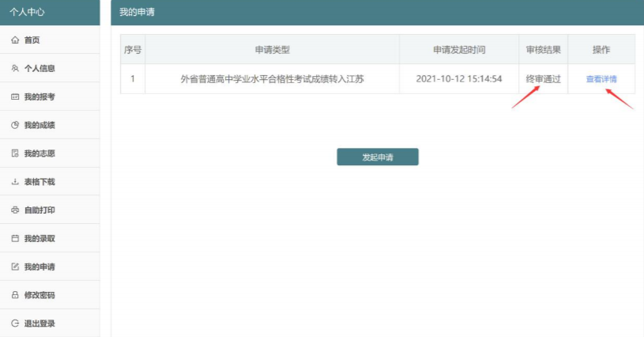Click the printer icon beside 自助打印

14,210
